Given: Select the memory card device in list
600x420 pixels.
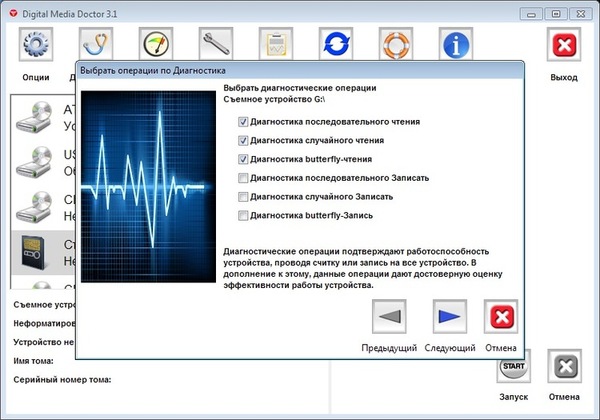Looking at the screenshot, I should coord(43,252).
